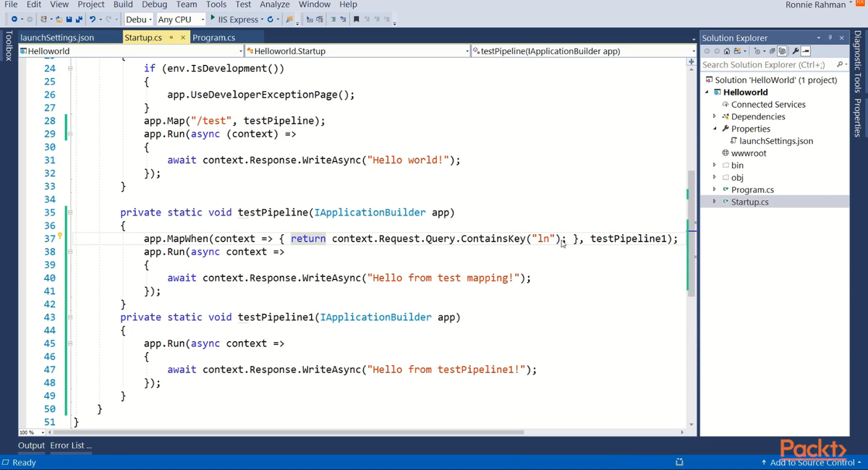Click the horizontal scrollbar below the code editor
The image size is (868, 470).
[x=289, y=432]
